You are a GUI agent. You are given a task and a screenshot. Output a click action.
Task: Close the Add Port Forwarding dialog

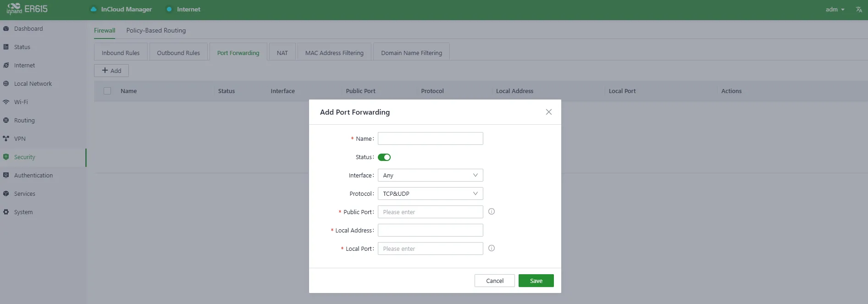549,112
